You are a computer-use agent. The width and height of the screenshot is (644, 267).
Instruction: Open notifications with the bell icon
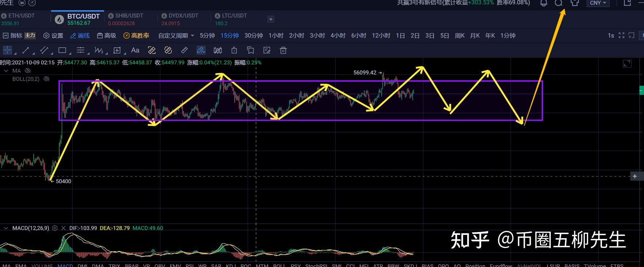(x=544, y=3)
